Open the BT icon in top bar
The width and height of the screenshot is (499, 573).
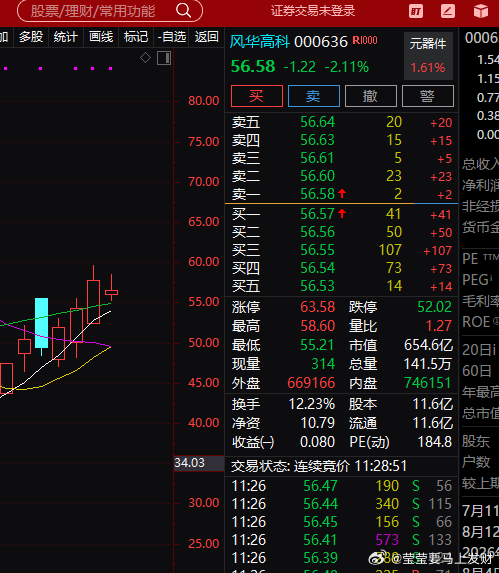416,11
